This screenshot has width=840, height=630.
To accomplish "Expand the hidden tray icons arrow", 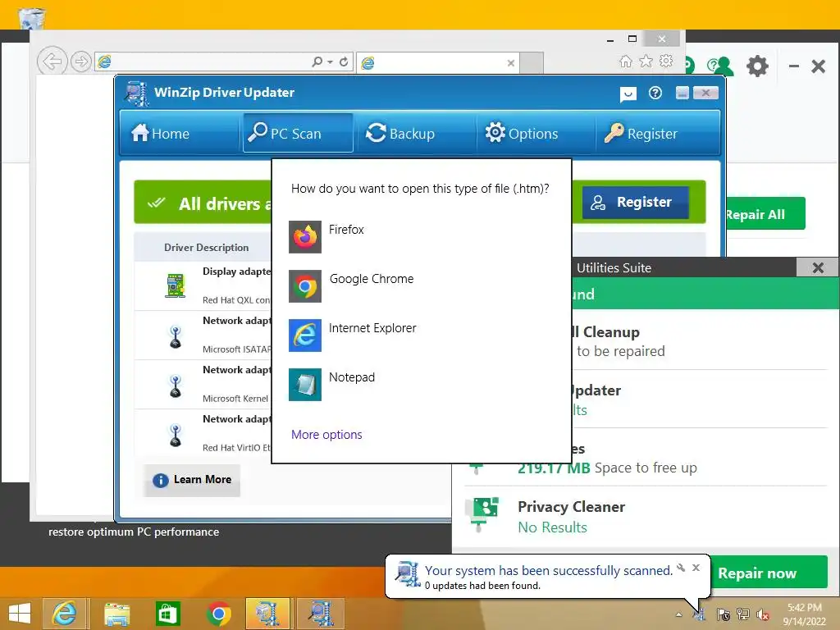I will [x=678, y=614].
